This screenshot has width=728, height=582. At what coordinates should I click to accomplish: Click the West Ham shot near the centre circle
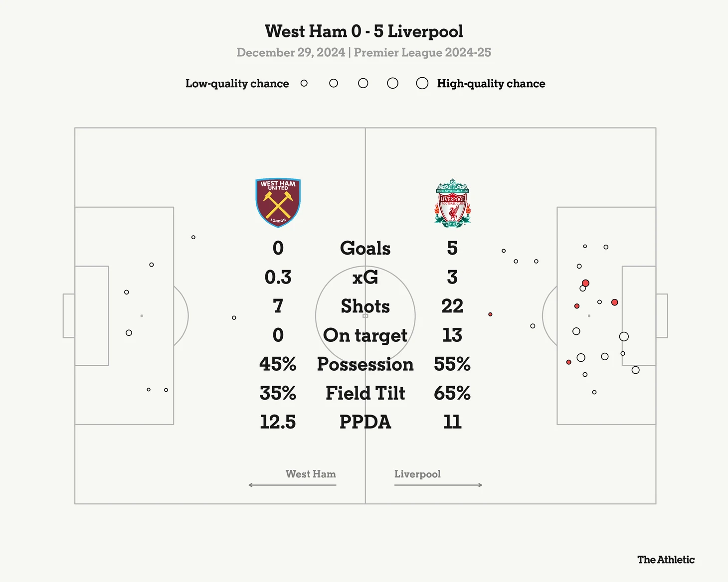tap(234, 317)
